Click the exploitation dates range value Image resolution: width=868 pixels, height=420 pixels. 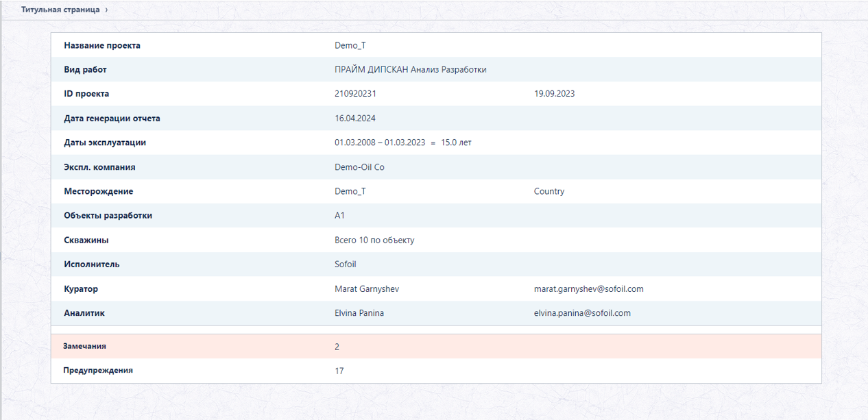click(403, 143)
